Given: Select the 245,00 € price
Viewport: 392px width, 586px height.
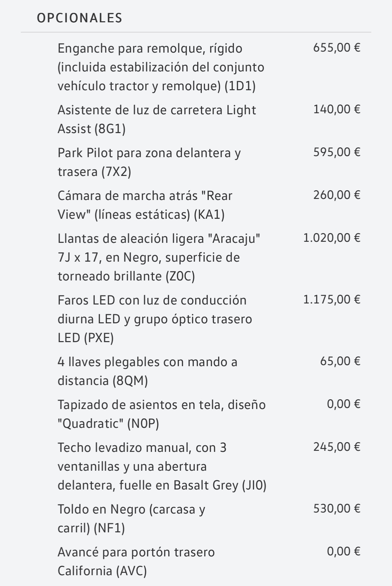Looking at the screenshot, I should [x=337, y=447].
